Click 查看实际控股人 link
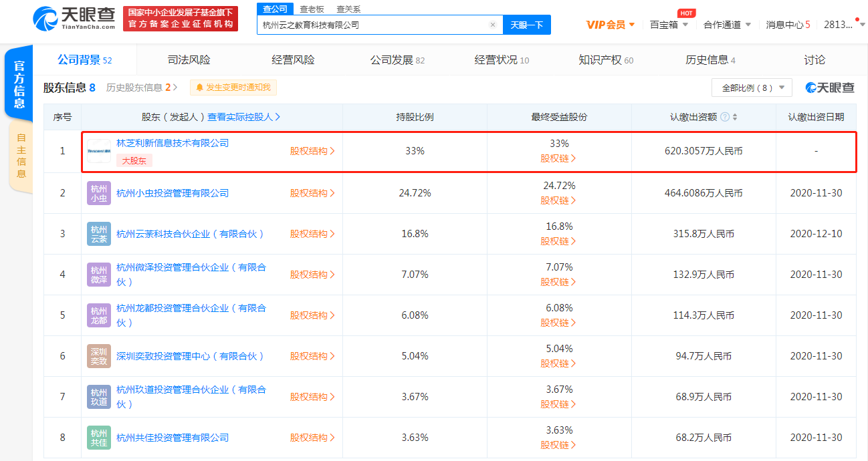Viewport: 868px width, 461px height. click(244, 117)
